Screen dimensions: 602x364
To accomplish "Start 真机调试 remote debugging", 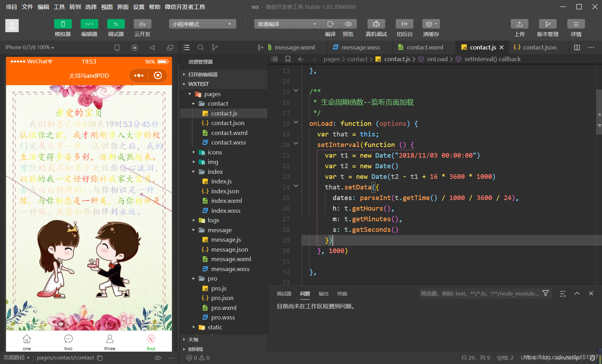I will click(376, 24).
